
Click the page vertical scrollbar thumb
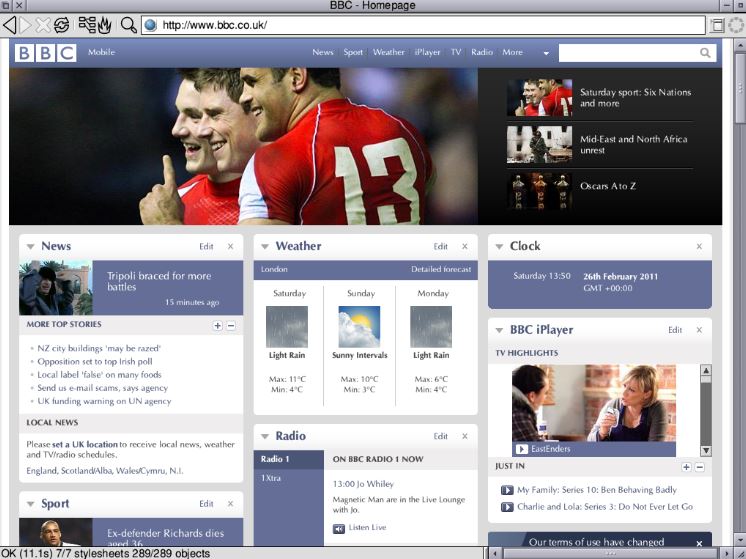(740, 88)
